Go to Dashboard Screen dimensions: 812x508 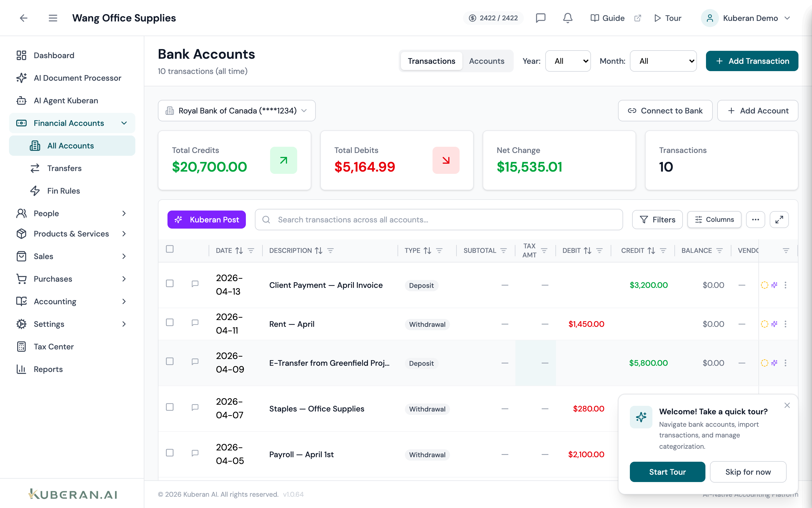pos(72,55)
